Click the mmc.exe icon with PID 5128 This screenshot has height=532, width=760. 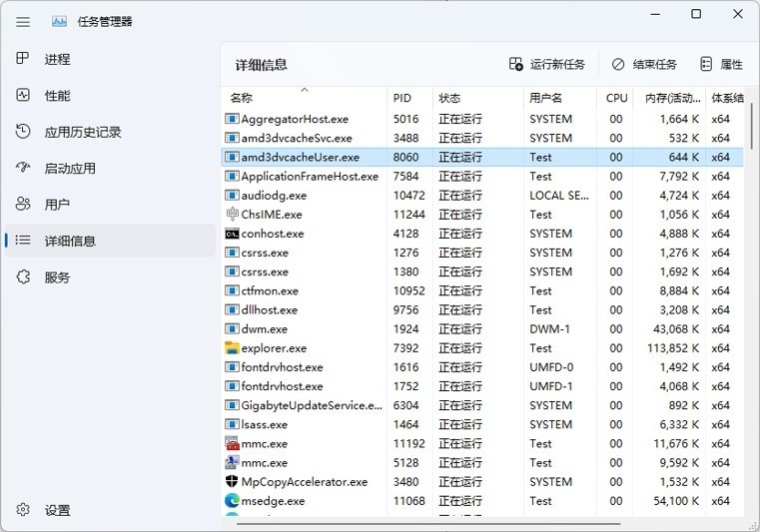[x=232, y=462]
